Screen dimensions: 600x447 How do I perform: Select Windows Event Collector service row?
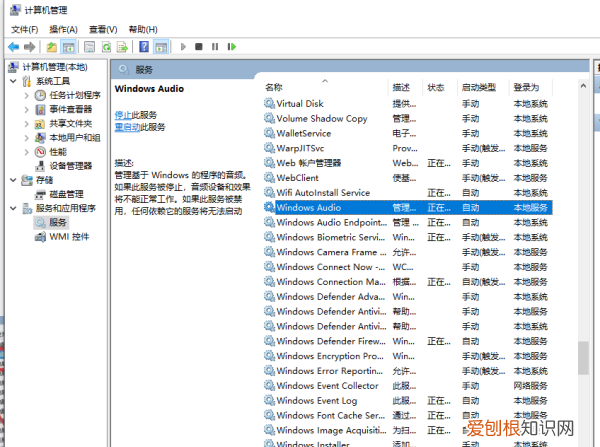[x=408, y=386]
